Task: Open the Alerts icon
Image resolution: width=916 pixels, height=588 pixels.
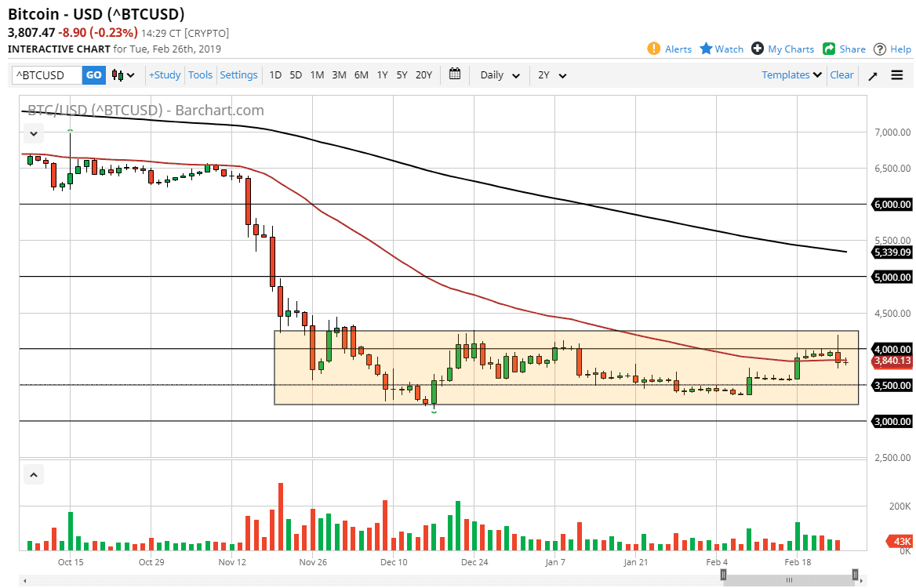Action: [653, 49]
